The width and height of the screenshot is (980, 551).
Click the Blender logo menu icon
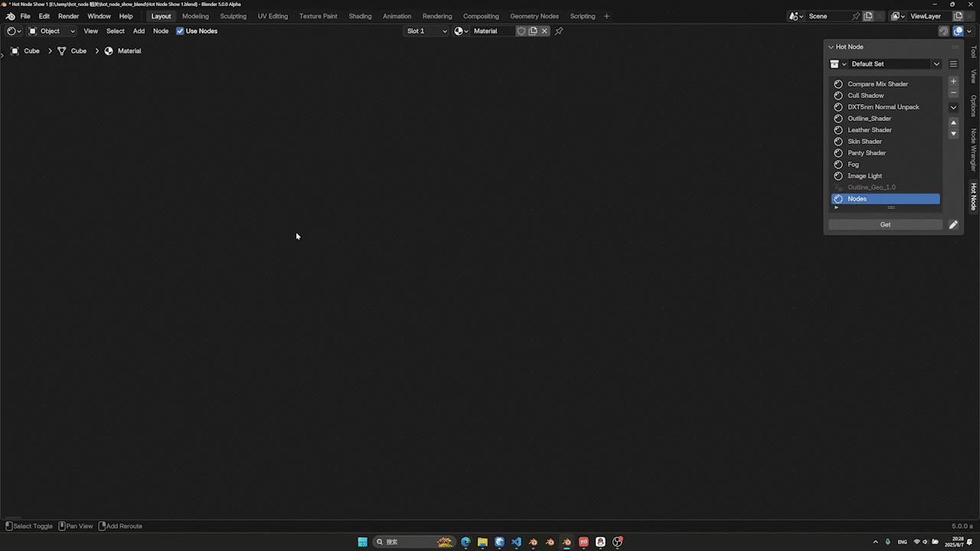(10, 16)
